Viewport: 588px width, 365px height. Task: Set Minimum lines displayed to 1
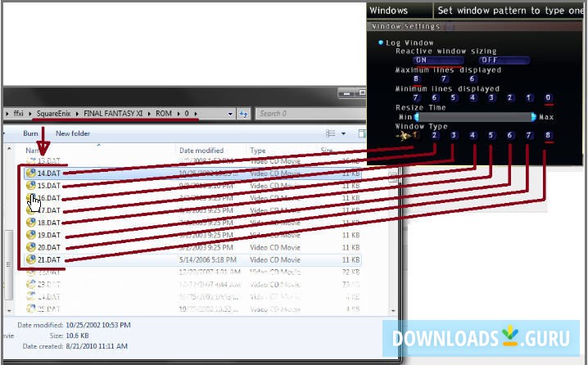[528, 98]
